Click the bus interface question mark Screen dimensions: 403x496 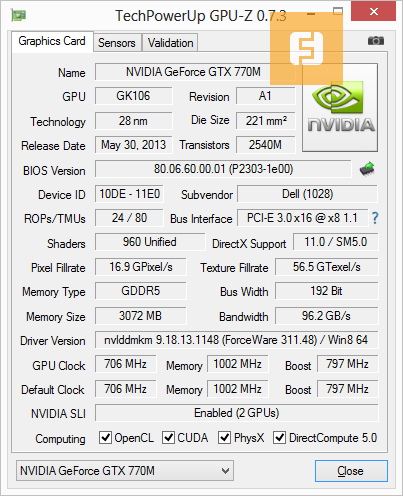tap(375, 218)
